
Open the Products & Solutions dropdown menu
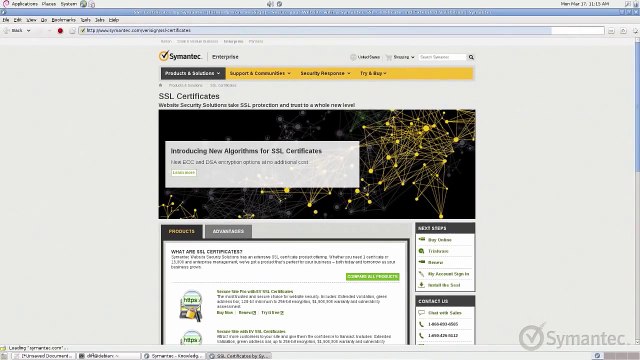coord(193,73)
